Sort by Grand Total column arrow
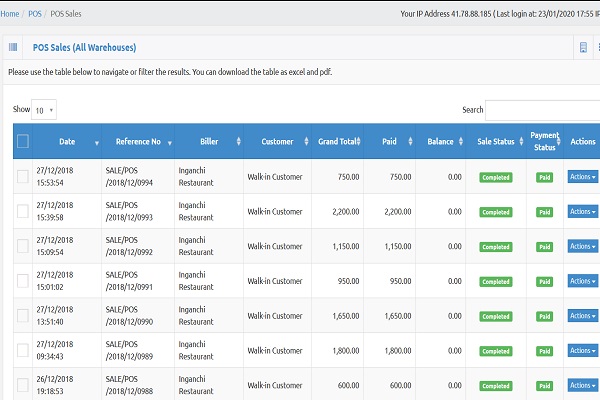This screenshot has width=600, height=400. 358,143
